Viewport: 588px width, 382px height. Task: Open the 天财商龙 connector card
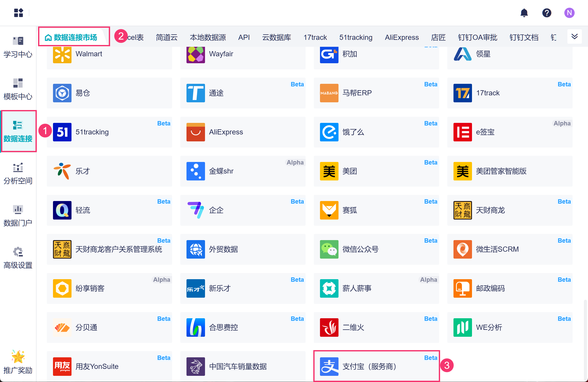point(510,210)
